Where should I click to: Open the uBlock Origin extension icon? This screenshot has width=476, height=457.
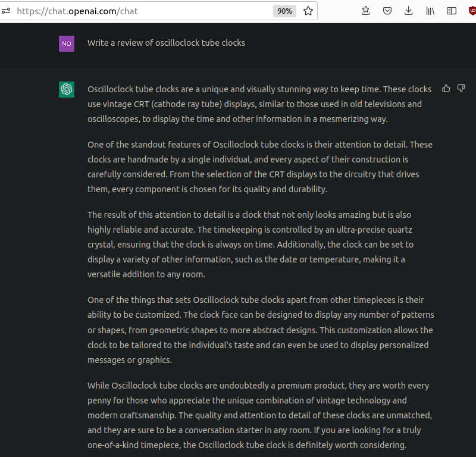(471, 11)
